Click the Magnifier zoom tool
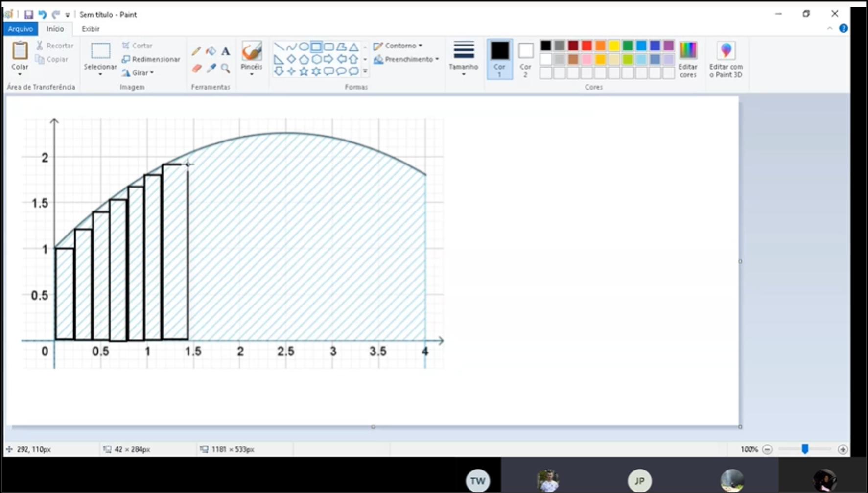The image size is (868, 493). coord(225,69)
